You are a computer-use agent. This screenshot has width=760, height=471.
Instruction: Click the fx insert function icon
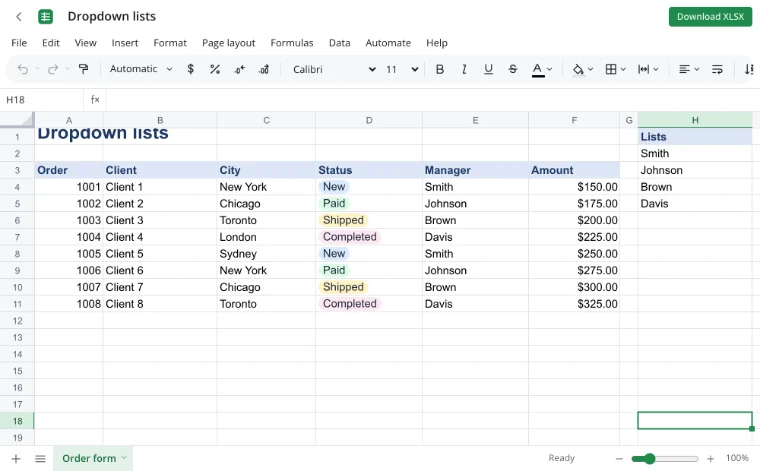point(95,100)
